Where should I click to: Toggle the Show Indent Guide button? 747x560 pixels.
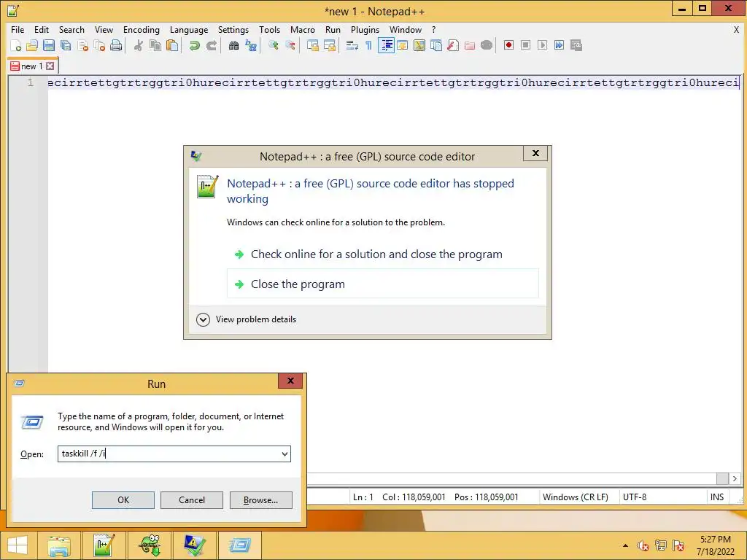pyautogui.click(x=386, y=46)
